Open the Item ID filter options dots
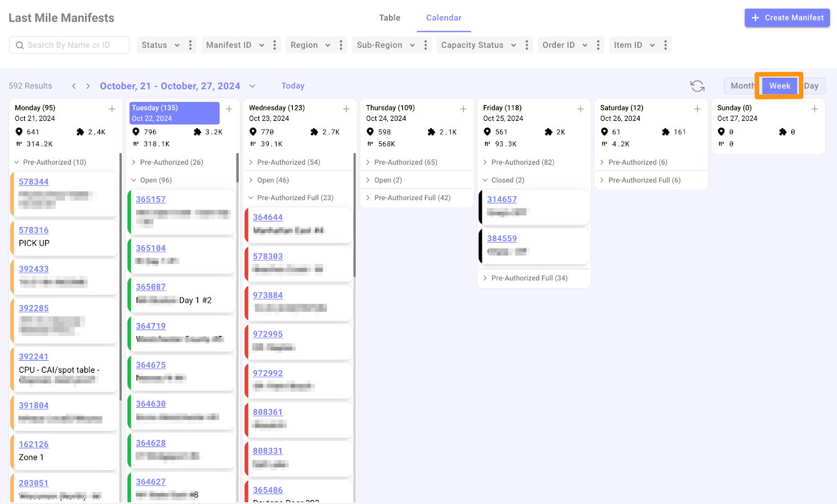This screenshot has height=504, width=837. click(x=666, y=45)
